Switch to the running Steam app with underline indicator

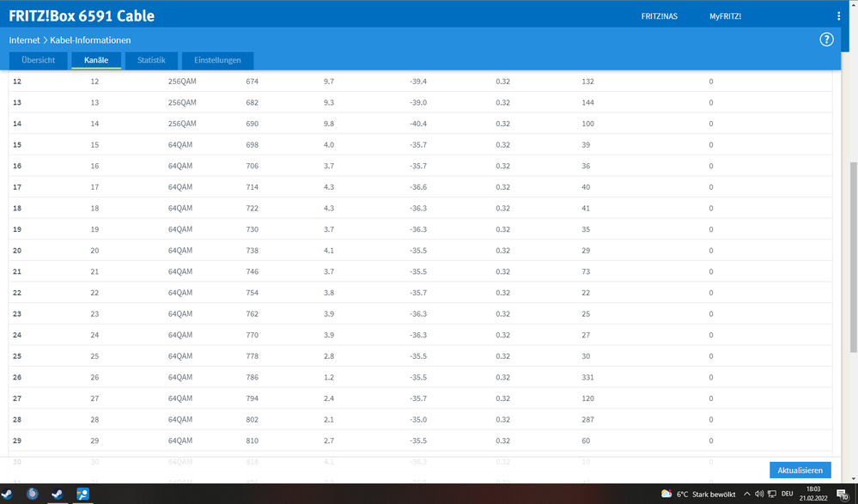pos(57,494)
